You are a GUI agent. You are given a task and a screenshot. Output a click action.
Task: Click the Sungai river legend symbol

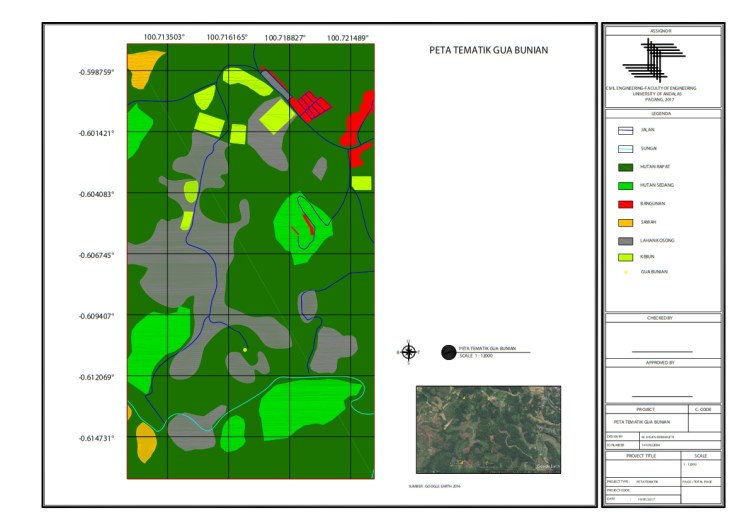pos(624,147)
